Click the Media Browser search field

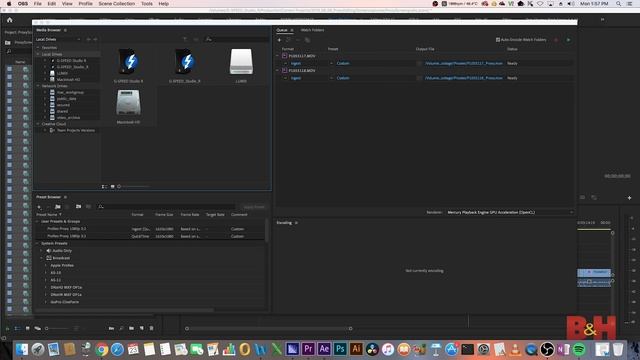tap(237, 39)
